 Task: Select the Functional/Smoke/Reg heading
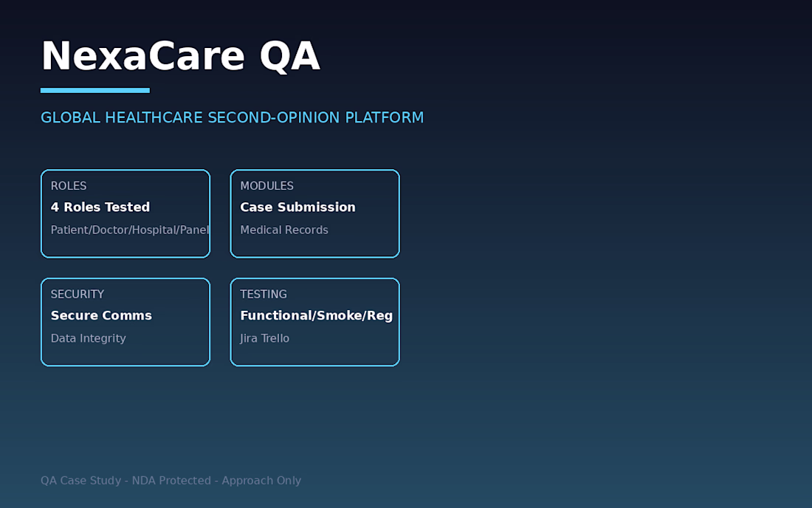click(317, 315)
